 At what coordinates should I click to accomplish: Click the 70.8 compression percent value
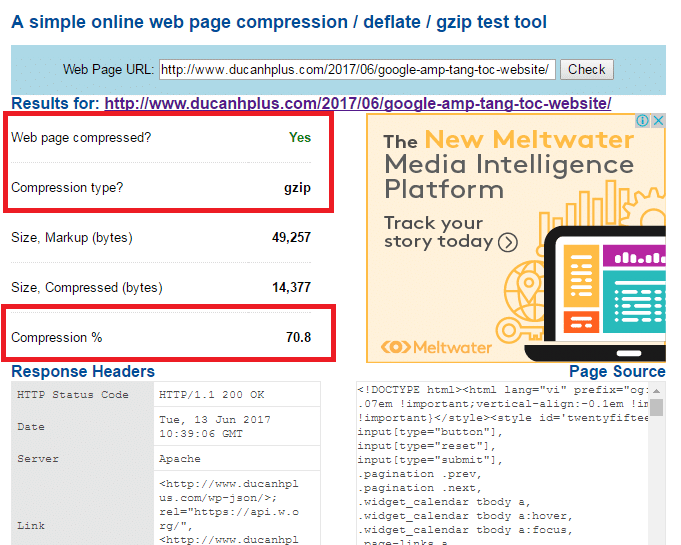pos(298,337)
